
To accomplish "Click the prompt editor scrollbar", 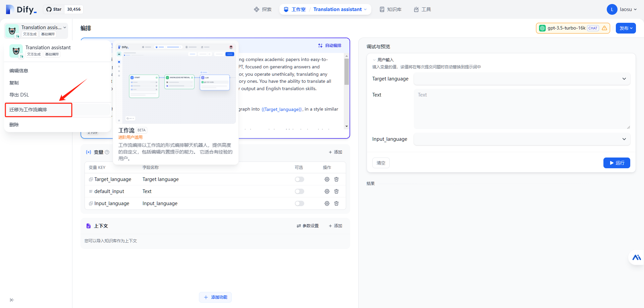I will (x=346, y=72).
